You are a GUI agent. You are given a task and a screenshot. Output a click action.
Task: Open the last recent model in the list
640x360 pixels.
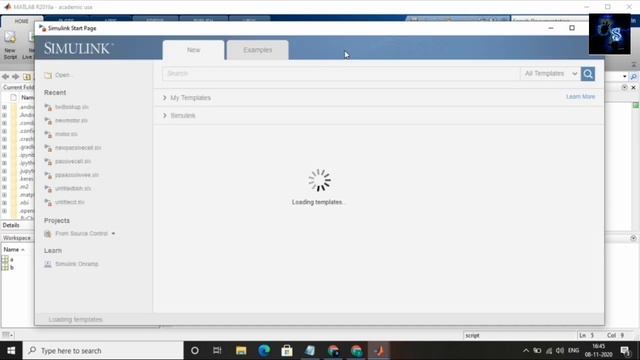pyautogui.click(x=69, y=202)
